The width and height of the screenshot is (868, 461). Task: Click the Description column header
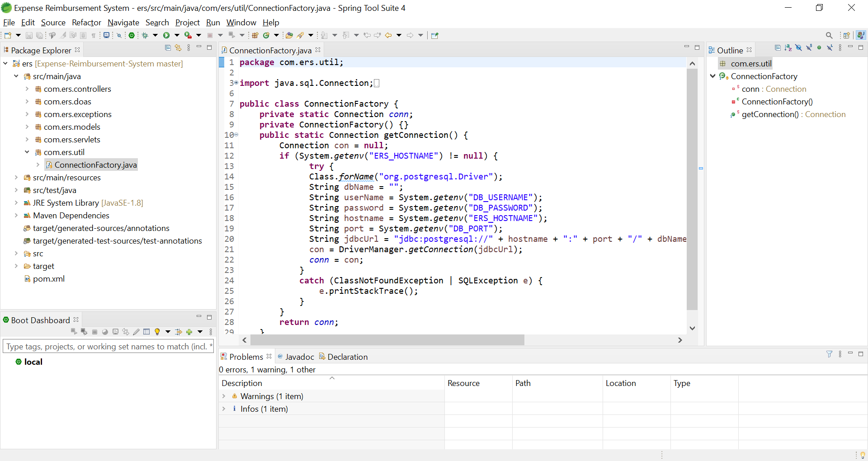point(331,383)
